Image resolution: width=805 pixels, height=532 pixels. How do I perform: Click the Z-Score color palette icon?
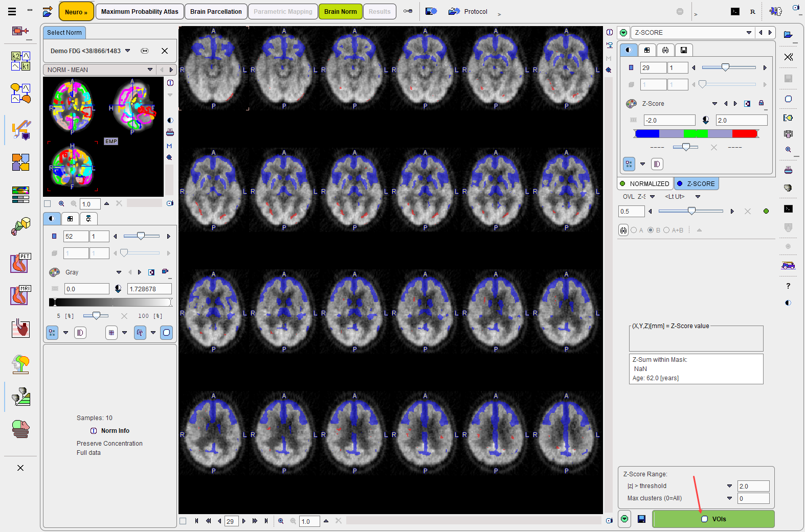631,103
